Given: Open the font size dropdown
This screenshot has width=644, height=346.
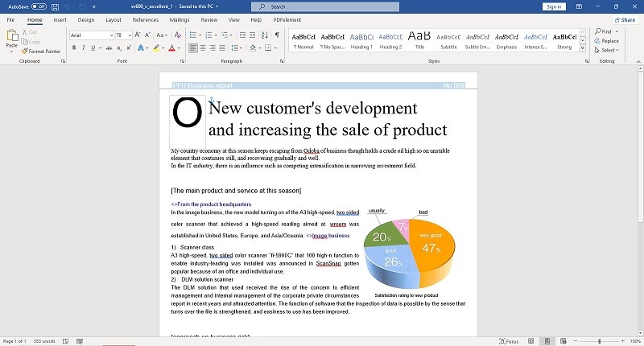Looking at the screenshot, I should 130,35.
